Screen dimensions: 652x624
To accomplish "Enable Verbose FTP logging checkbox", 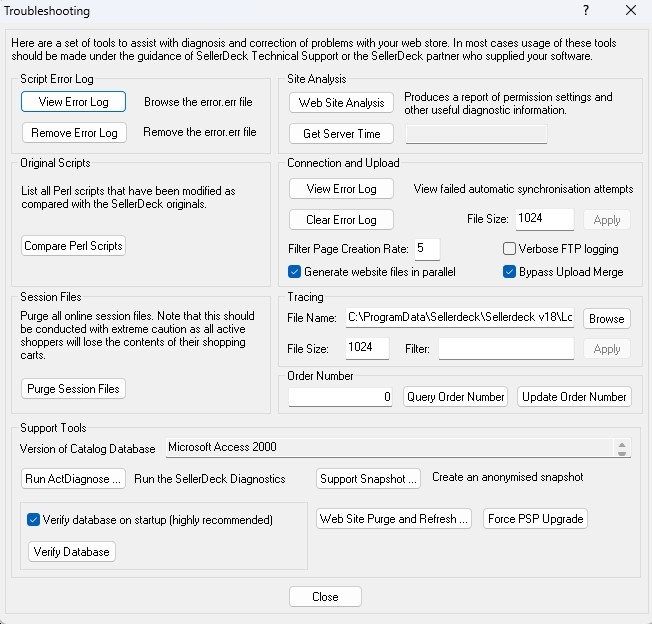I will click(x=509, y=249).
